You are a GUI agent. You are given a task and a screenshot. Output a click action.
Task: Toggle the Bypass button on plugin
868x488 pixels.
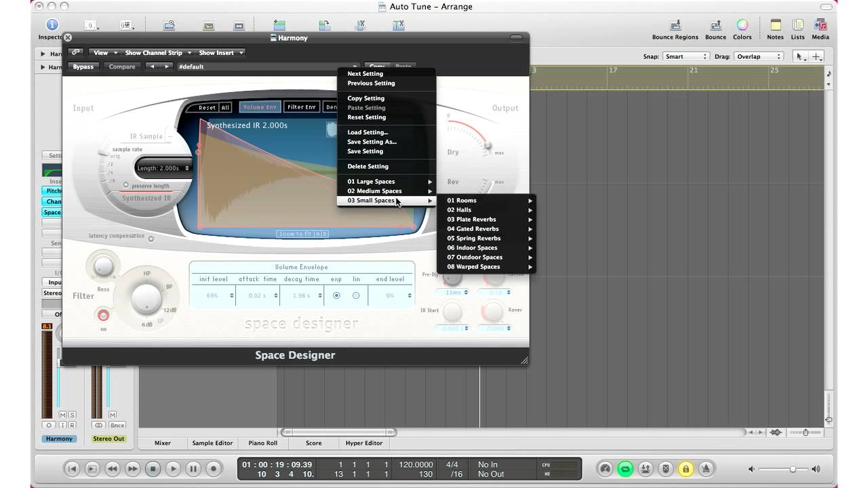click(83, 66)
